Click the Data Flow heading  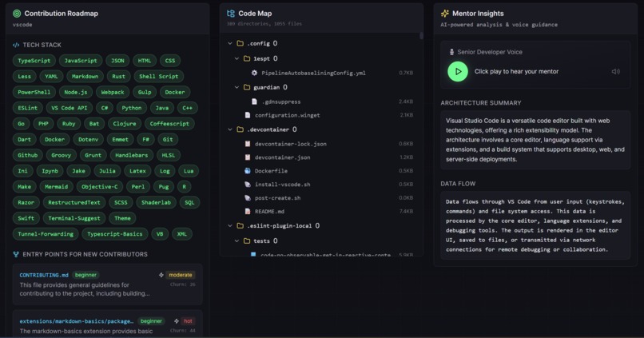[458, 184]
